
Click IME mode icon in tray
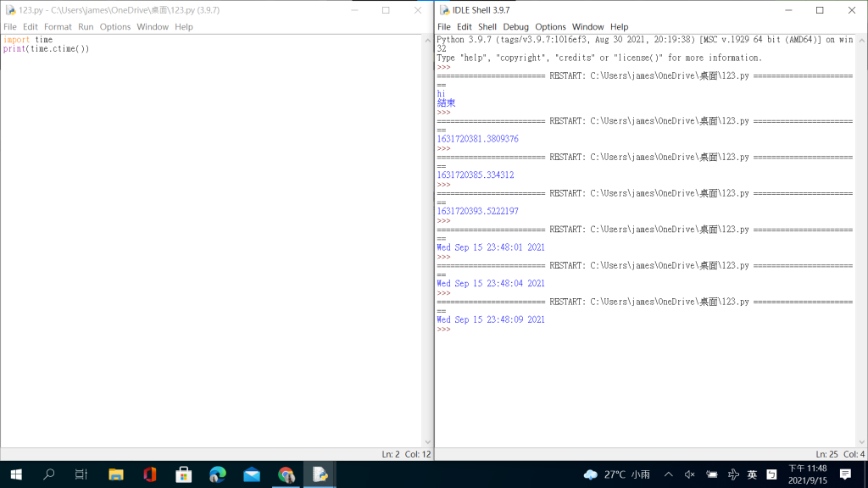pyautogui.click(x=771, y=474)
